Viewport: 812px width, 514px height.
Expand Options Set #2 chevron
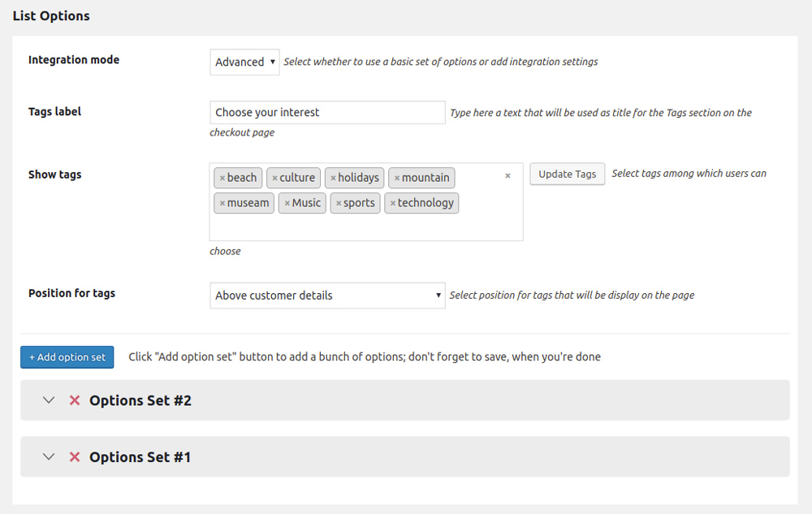tap(49, 400)
